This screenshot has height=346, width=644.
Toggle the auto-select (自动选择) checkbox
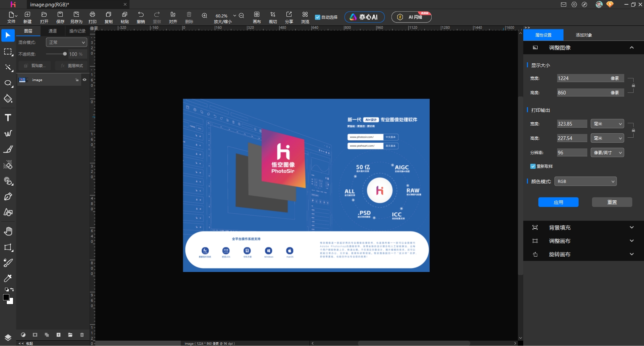(x=318, y=17)
